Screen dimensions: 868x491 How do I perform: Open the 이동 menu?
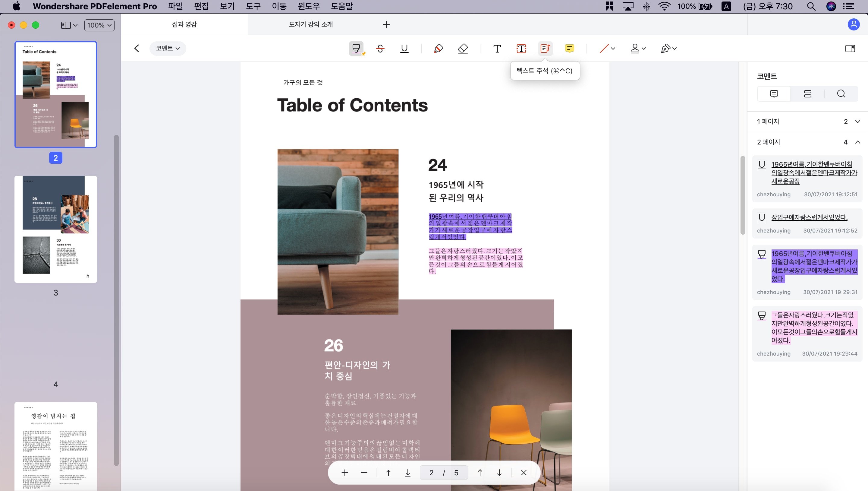(x=279, y=6)
